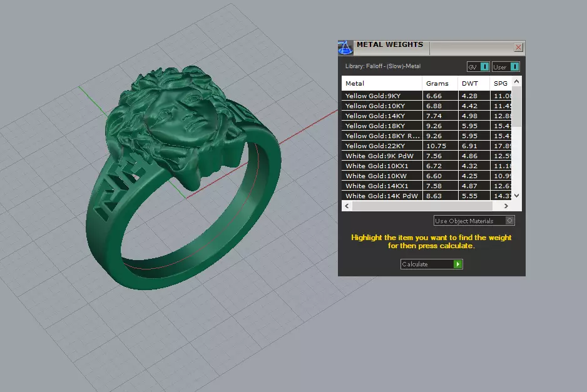Click the Metal column header
587x392 pixels.
[x=382, y=83]
